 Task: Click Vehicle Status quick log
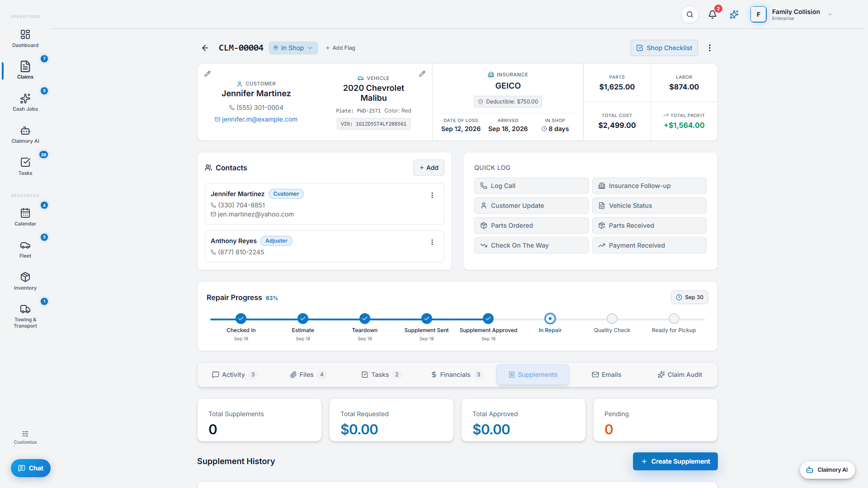pyautogui.click(x=649, y=206)
